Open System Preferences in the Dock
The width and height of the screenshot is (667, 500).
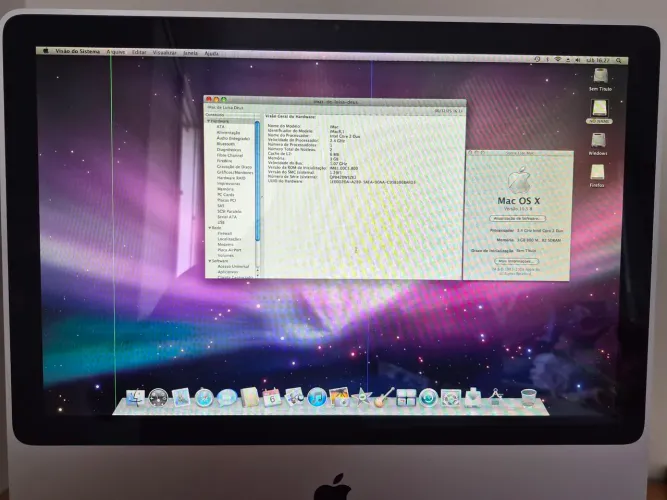pyautogui.click(x=450, y=398)
